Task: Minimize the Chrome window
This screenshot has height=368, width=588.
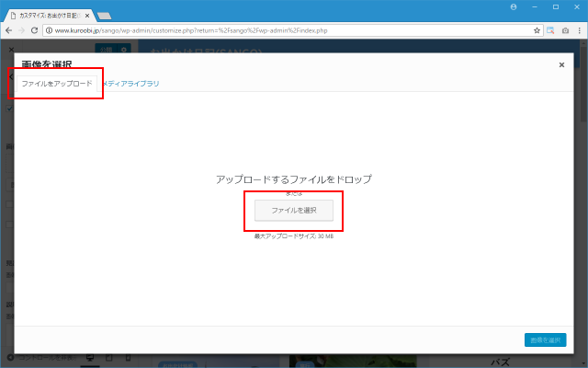Action: pyautogui.click(x=535, y=7)
